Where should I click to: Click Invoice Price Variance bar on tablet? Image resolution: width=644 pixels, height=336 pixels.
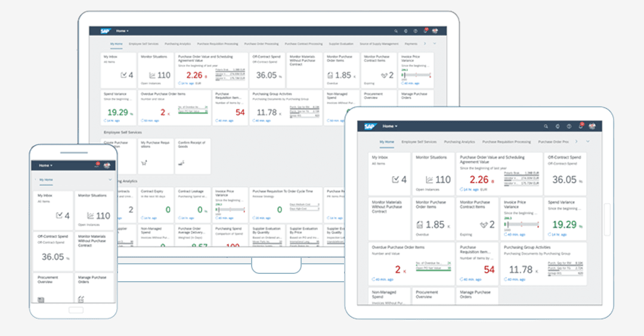[x=521, y=224]
